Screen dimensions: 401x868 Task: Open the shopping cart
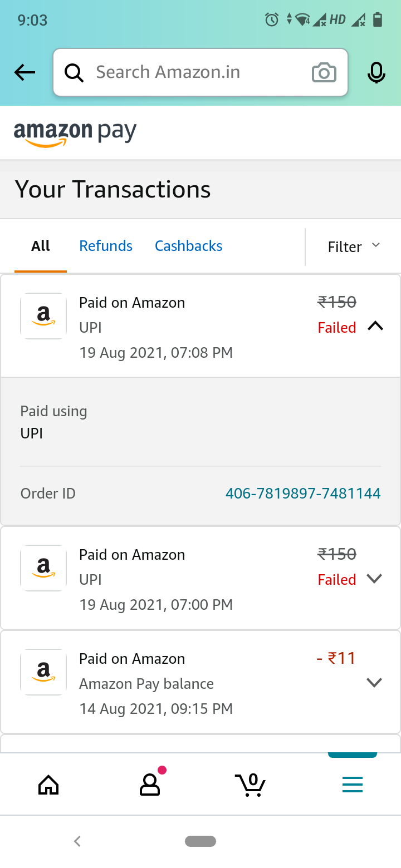click(x=251, y=785)
